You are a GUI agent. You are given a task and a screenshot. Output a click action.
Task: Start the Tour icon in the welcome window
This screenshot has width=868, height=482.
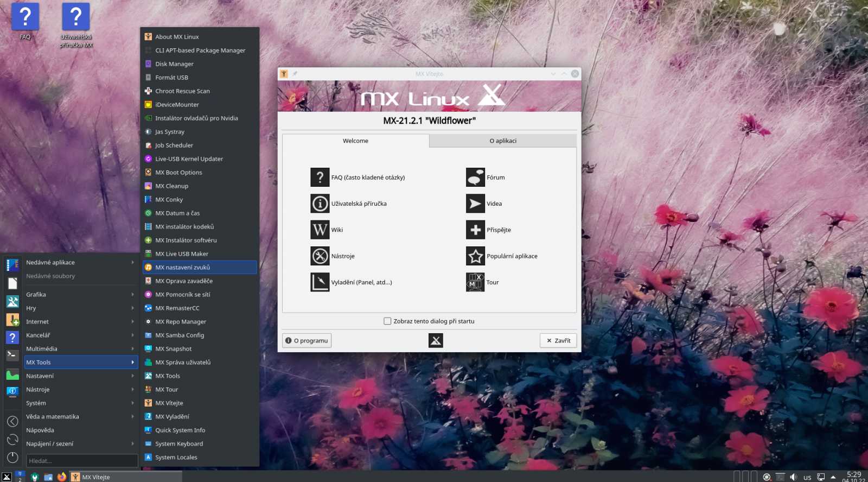(x=475, y=282)
